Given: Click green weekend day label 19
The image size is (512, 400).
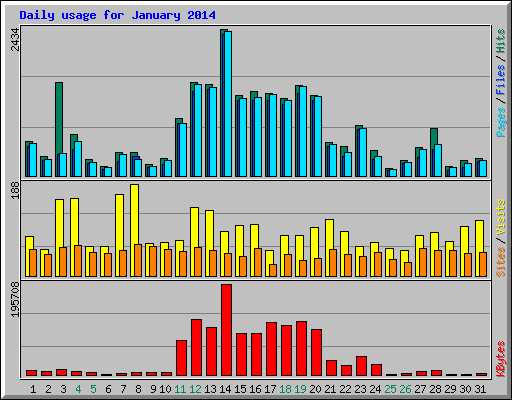Looking at the screenshot, I should coord(300,389).
